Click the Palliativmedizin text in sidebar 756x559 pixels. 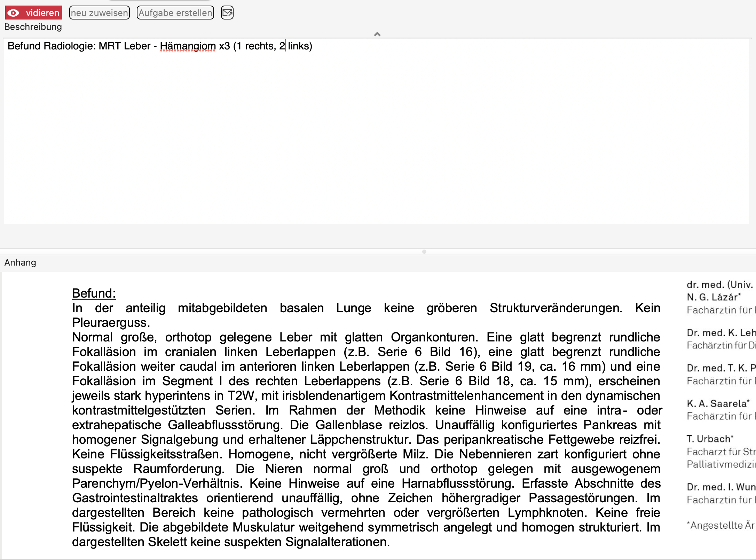722,464
